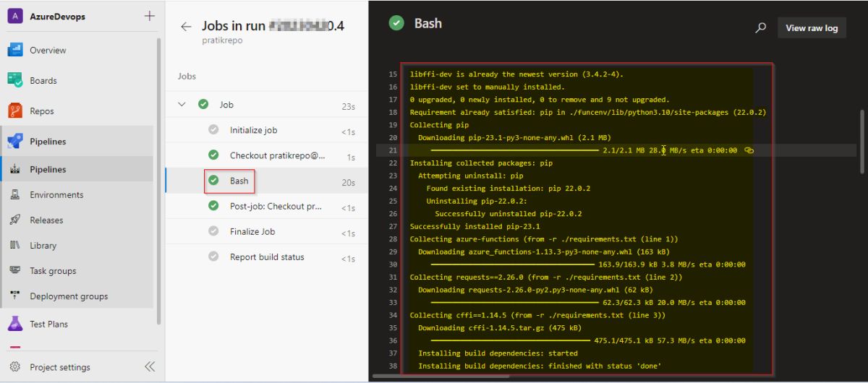The height and width of the screenshot is (383, 868).
Task: Click log line 28 Collecting azure-functions
Action: [543, 238]
